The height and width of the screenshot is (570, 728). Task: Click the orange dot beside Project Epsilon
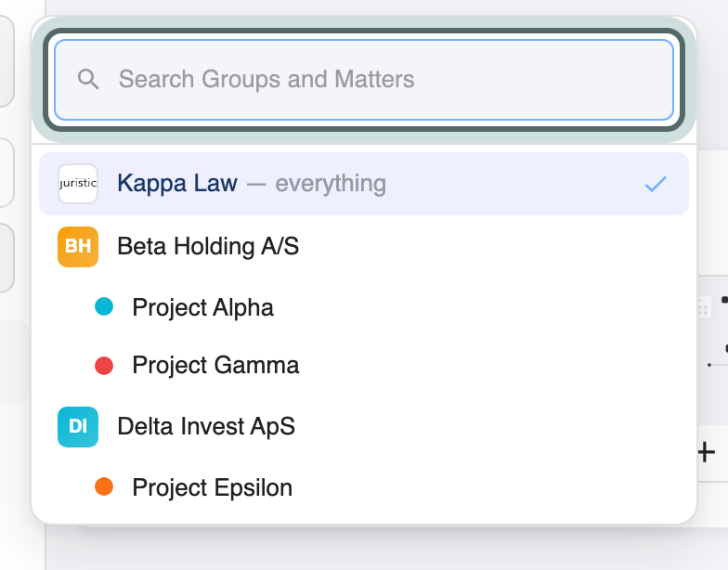tap(104, 486)
